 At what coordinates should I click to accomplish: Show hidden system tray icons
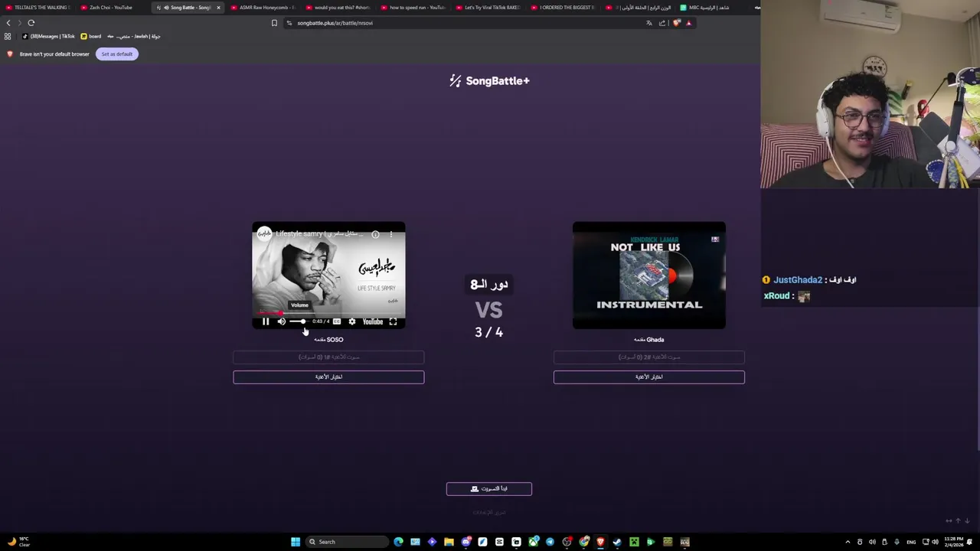click(847, 542)
